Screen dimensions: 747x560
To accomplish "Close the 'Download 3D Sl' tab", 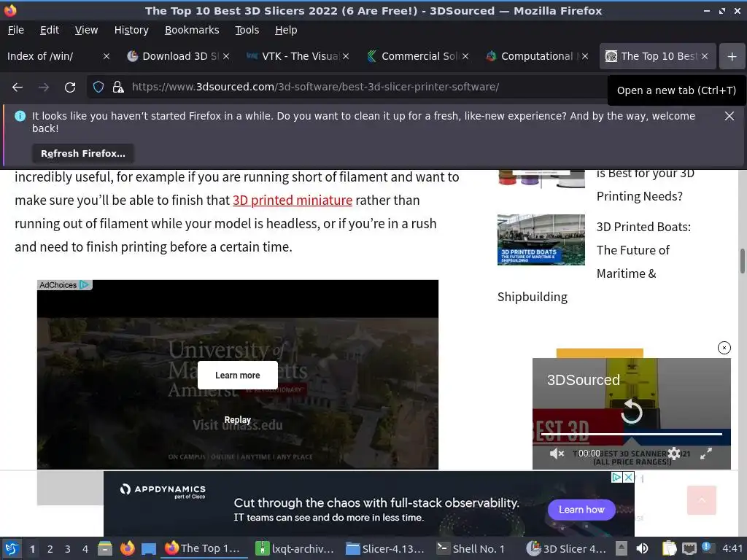I will (x=226, y=56).
